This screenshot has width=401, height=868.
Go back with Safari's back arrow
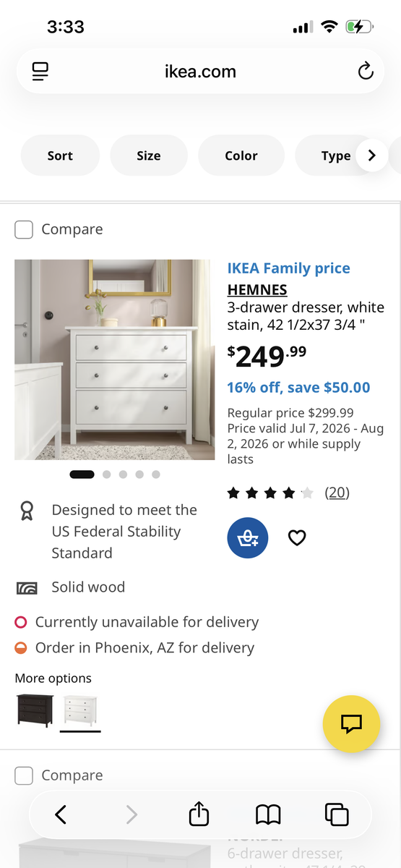(x=61, y=814)
